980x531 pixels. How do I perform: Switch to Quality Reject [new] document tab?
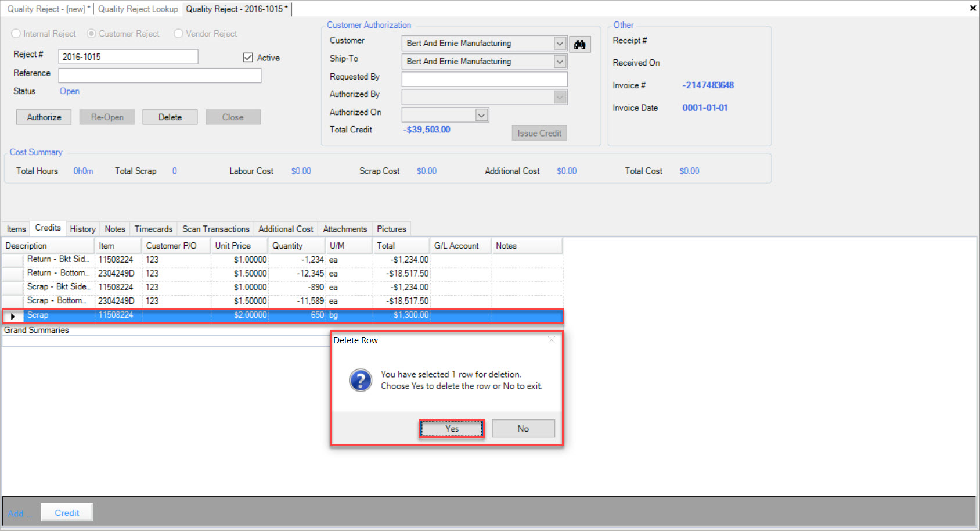point(49,9)
